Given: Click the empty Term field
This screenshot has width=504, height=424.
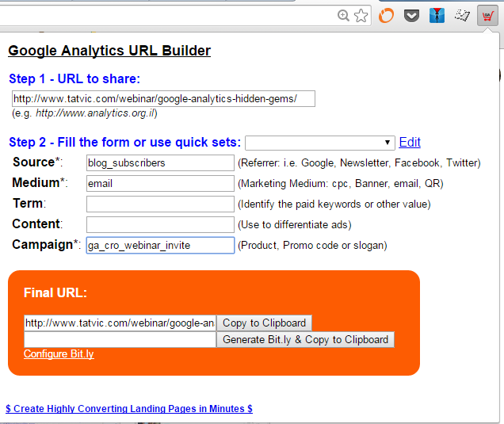Looking at the screenshot, I should 160,204.
